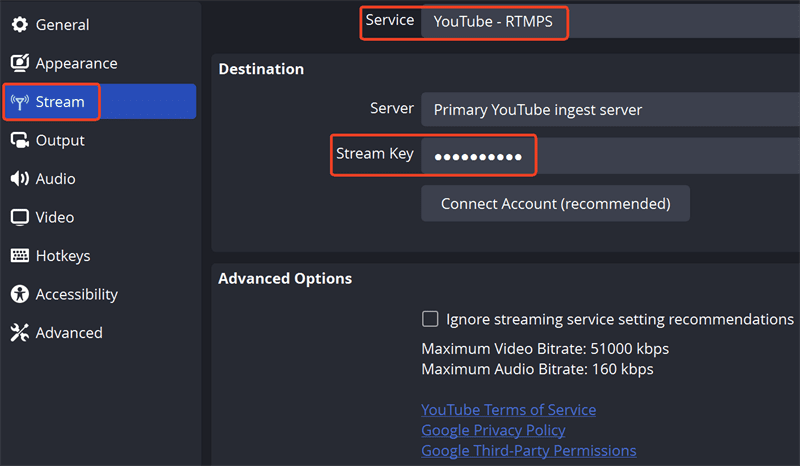Viewport: 800px width, 466px height.
Task: Follow the Google Third-Party Permissions link
Action: (528, 451)
